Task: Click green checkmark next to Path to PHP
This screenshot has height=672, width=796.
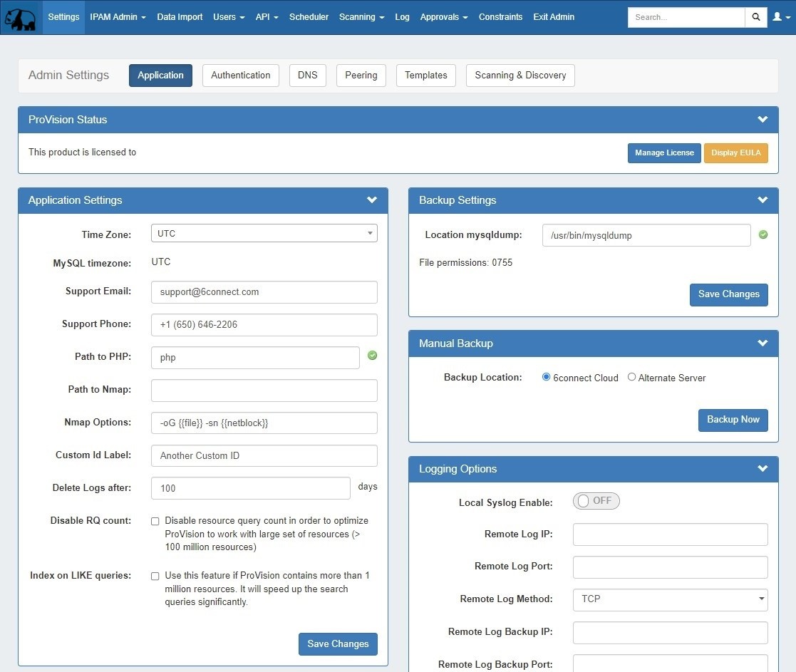Action: tap(372, 356)
